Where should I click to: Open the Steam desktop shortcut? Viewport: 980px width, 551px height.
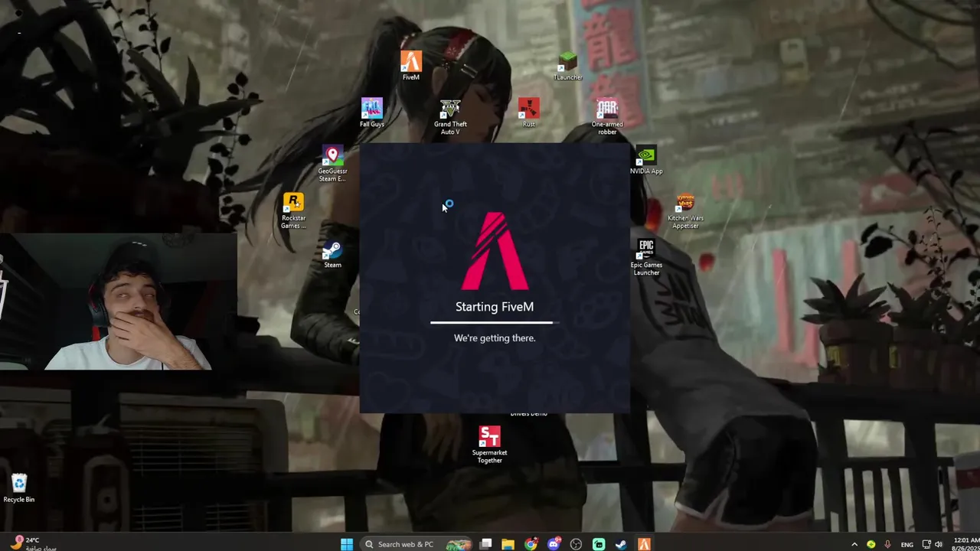pos(332,253)
